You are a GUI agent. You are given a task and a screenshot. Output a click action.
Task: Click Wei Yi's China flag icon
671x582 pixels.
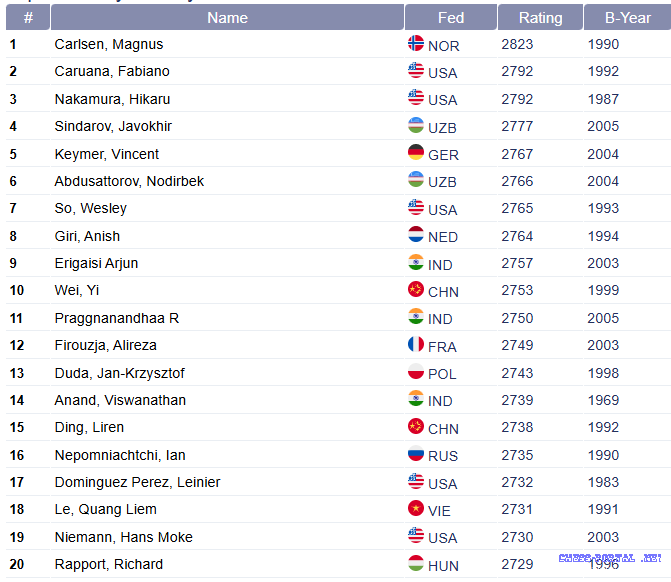[x=416, y=289]
